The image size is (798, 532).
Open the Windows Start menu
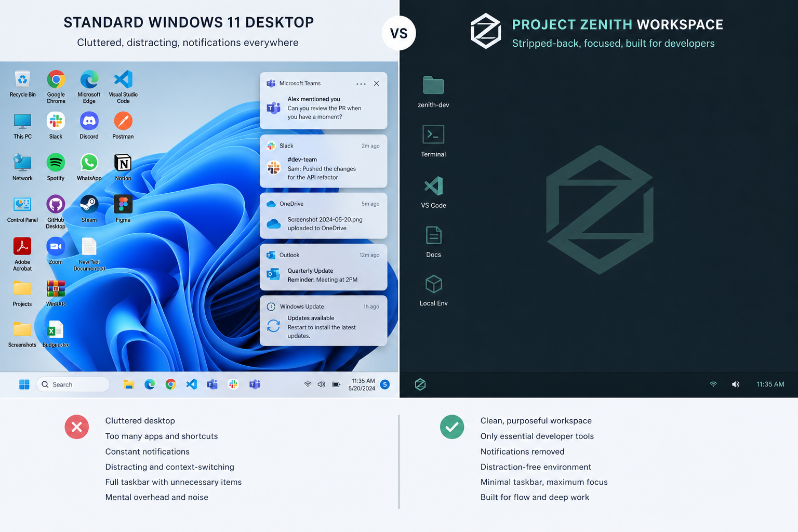click(24, 384)
